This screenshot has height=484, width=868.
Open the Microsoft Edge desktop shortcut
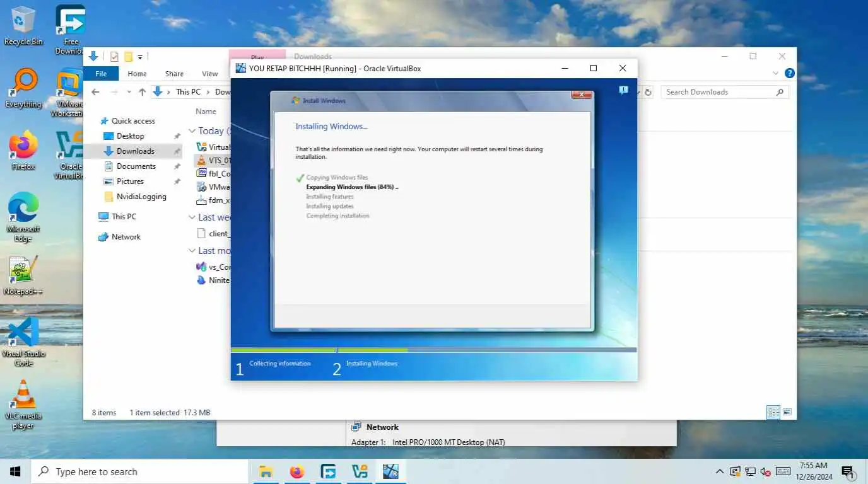coord(23,216)
